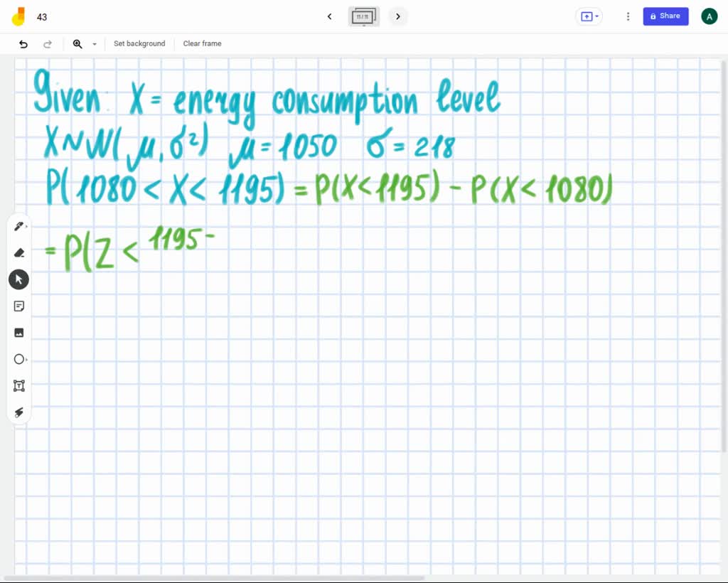The width and height of the screenshot is (728, 583).
Task: Add a text box
Action: click(18, 385)
